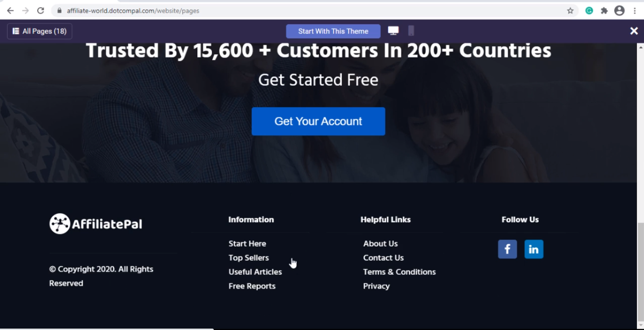The image size is (644, 330).
Task: Open the Chrome profile avatar
Action: click(619, 10)
